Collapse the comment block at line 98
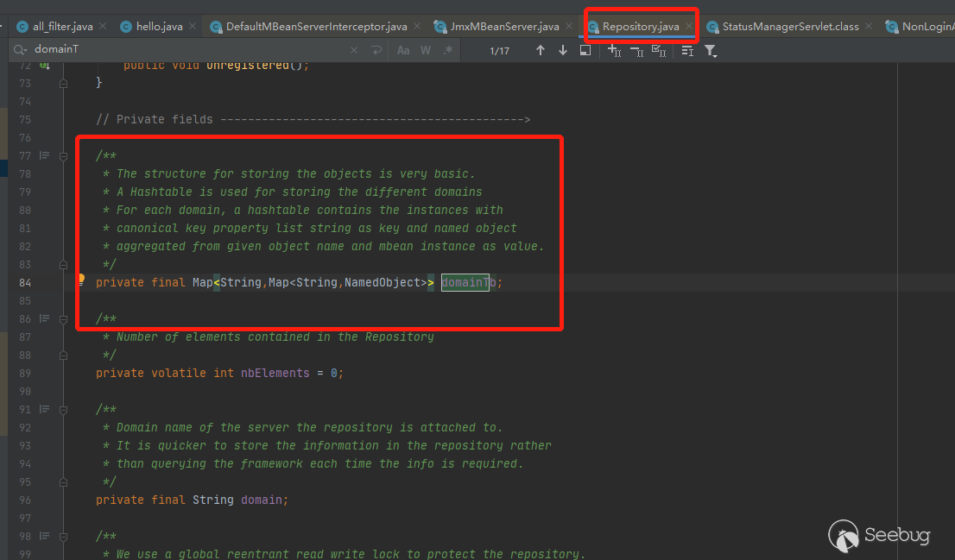This screenshot has height=560, width=955. click(x=63, y=537)
